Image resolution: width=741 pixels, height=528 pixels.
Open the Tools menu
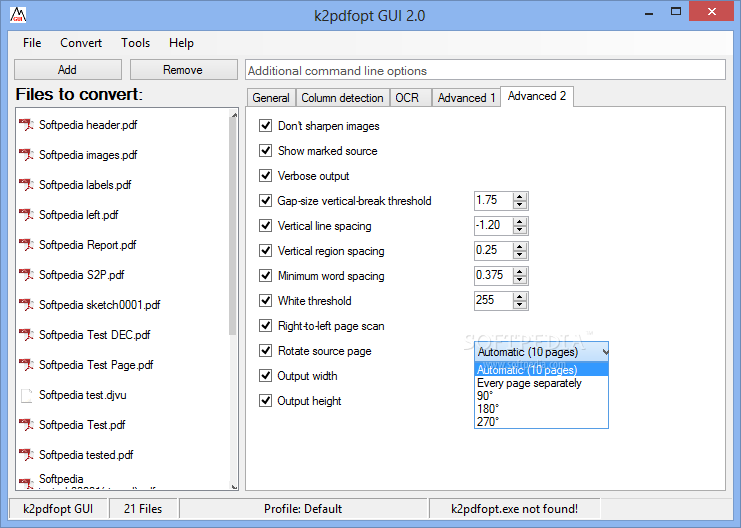tap(135, 43)
